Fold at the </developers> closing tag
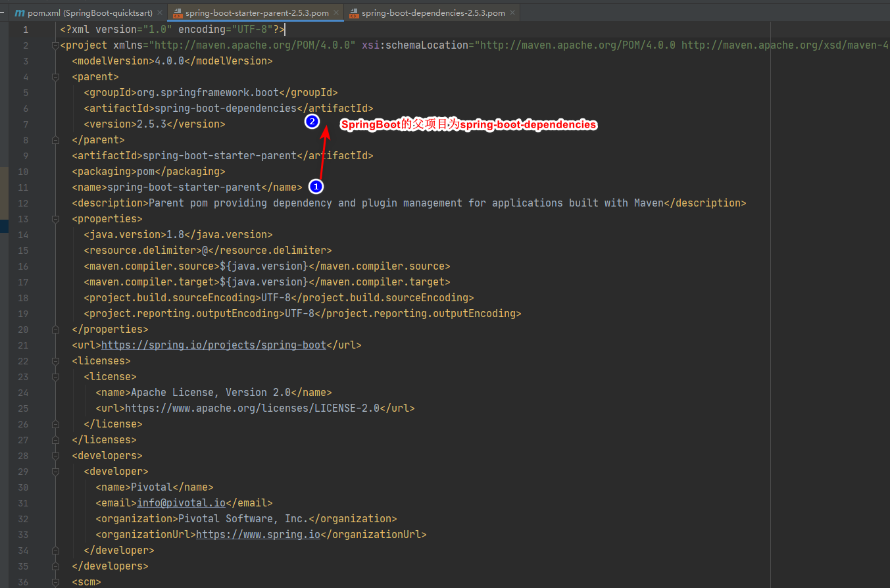890x588 pixels. (55, 566)
